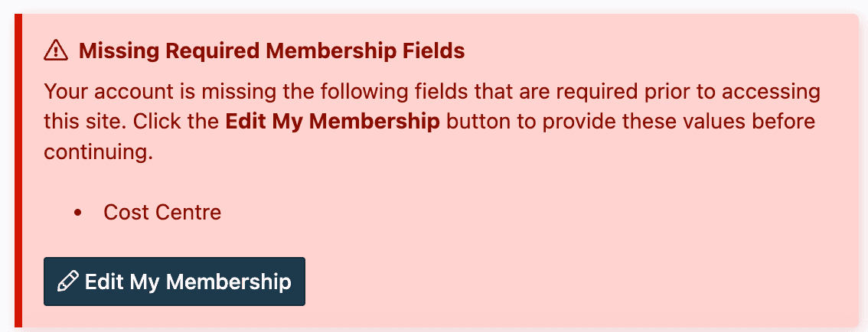Click the bullet point before Cost Centre
The image size is (868, 332).
tap(77, 212)
